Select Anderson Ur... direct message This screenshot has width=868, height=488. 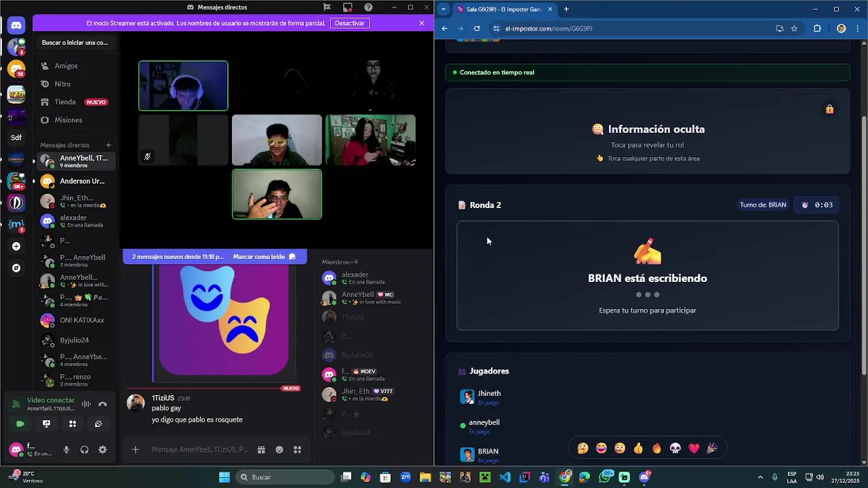point(75,181)
